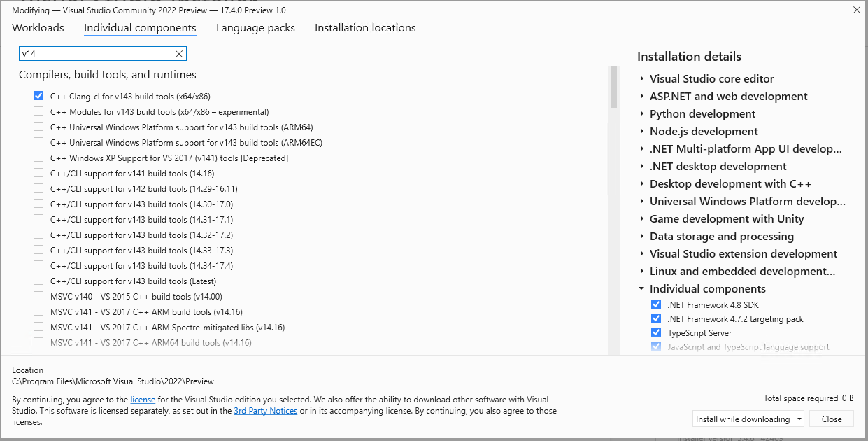This screenshot has width=868, height=441.
Task: View the 3rd Party Notices
Action: 265,411
